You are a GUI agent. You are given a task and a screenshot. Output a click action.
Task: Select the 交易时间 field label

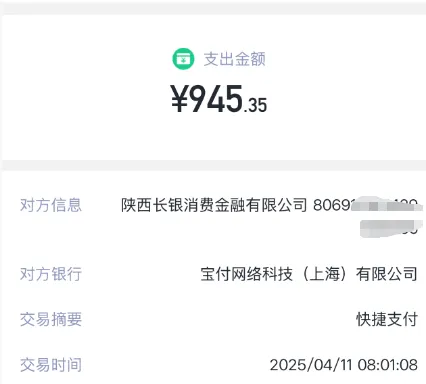click(51, 365)
